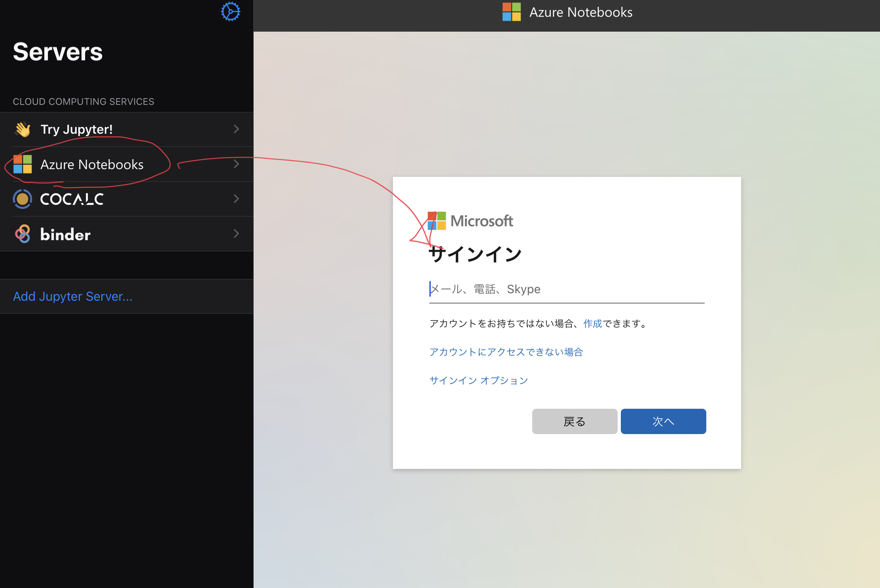Image resolution: width=880 pixels, height=588 pixels.
Task: Click the Azure Notebooks header logo
Action: point(512,12)
